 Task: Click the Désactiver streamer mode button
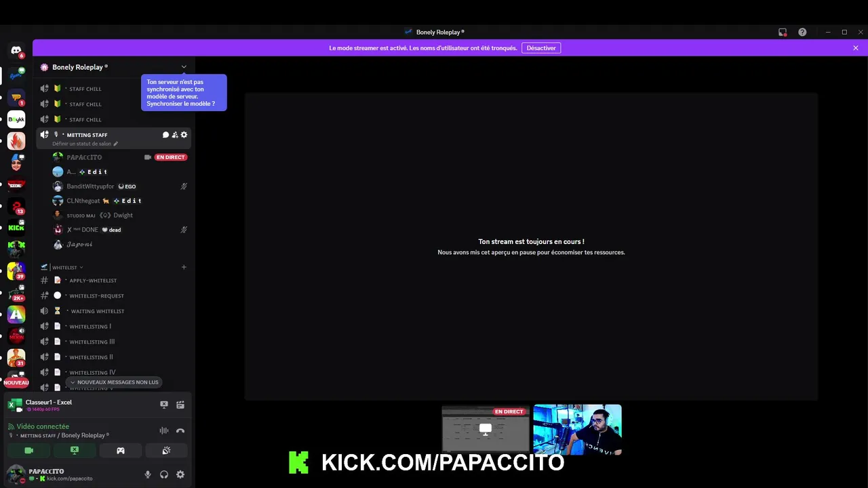coord(541,48)
